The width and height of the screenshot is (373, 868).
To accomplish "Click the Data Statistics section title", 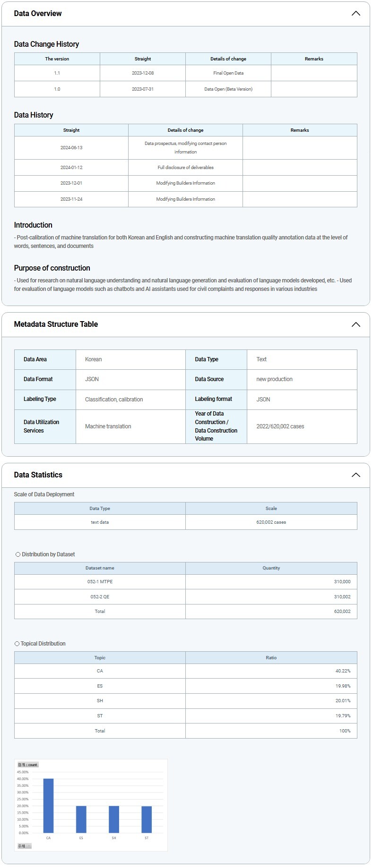I will coord(38,475).
